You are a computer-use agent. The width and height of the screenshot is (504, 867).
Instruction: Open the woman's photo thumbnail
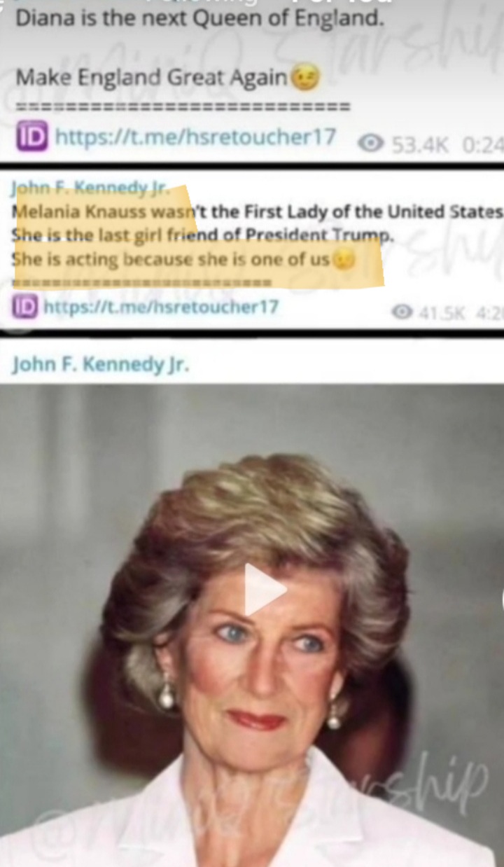(x=252, y=625)
